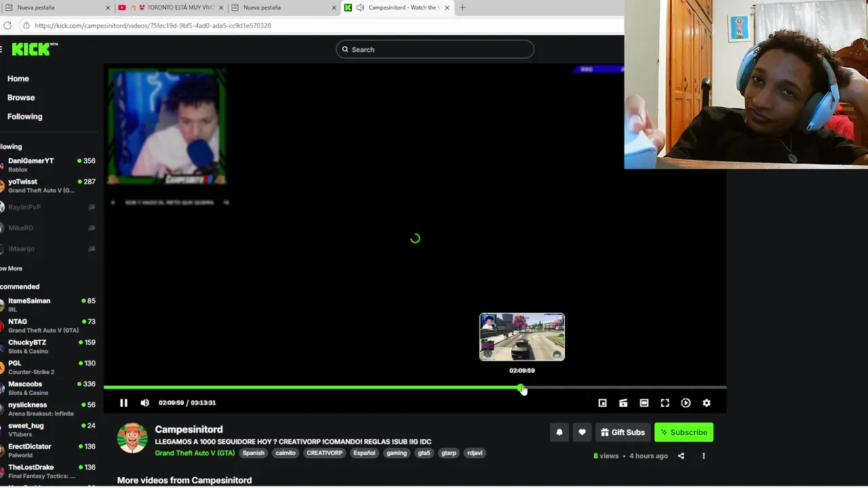Go to Home in sidebar
Image resolution: width=868 pixels, height=488 pixels.
(x=18, y=79)
